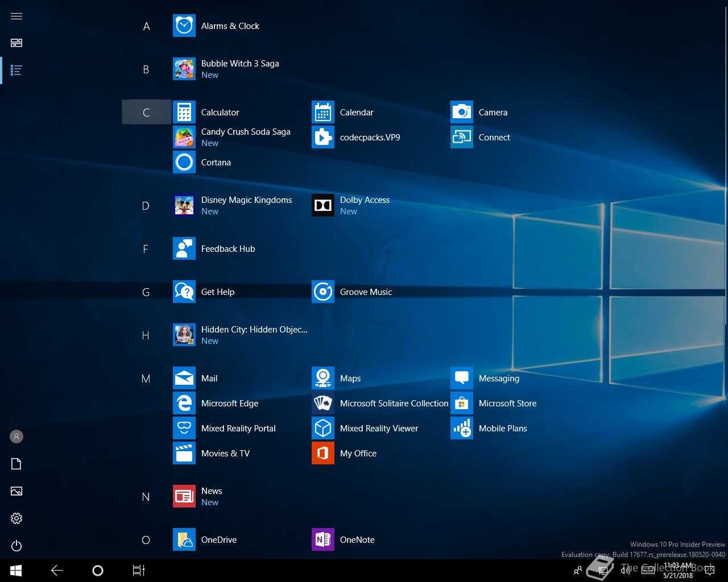
Task: Open the Feedback Hub icon
Action: coord(184,249)
